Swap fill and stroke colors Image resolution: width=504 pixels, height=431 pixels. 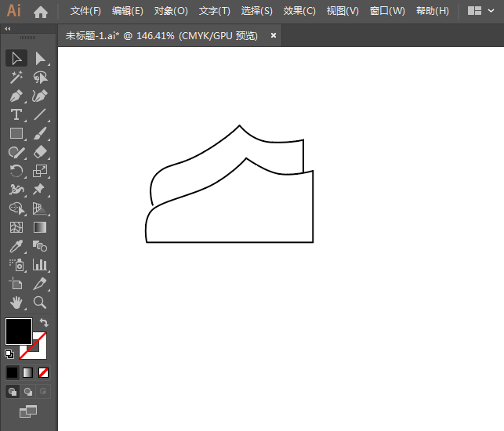(x=45, y=323)
